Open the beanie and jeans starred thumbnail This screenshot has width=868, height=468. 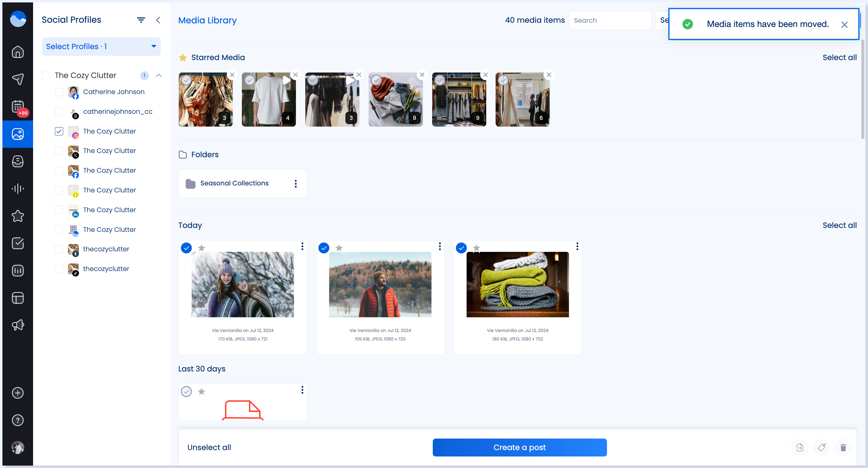395,99
